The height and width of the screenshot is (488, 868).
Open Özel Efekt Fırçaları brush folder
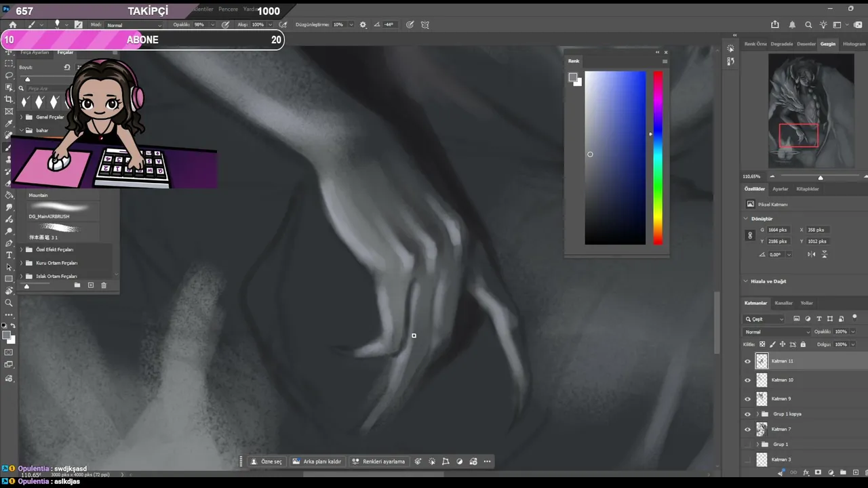coord(55,249)
